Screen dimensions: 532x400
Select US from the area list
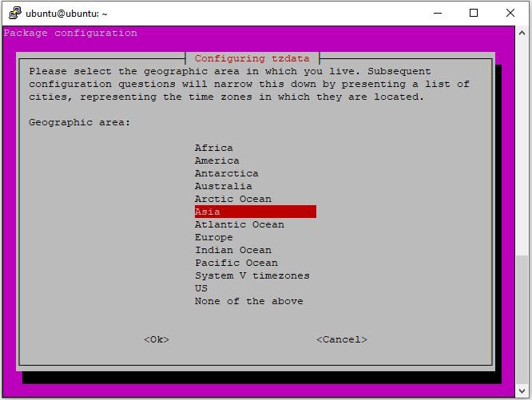pos(201,288)
